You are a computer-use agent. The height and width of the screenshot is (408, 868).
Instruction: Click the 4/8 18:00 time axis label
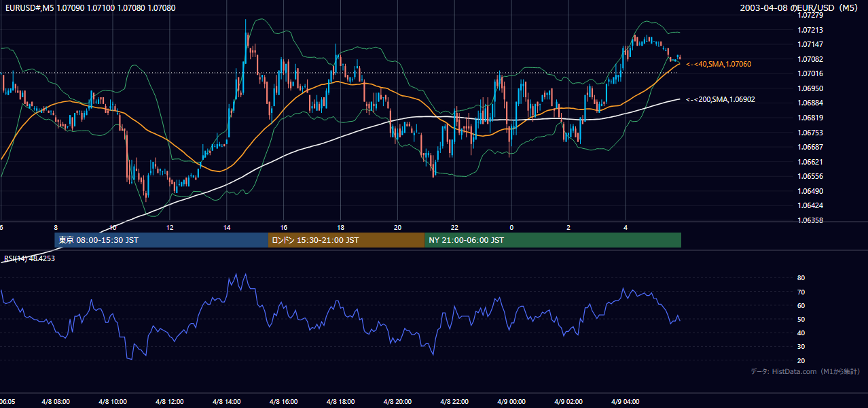click(x=340, y=402)
